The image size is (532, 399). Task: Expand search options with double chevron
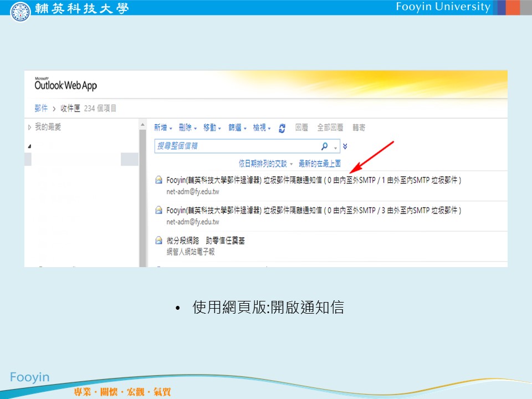345,146
